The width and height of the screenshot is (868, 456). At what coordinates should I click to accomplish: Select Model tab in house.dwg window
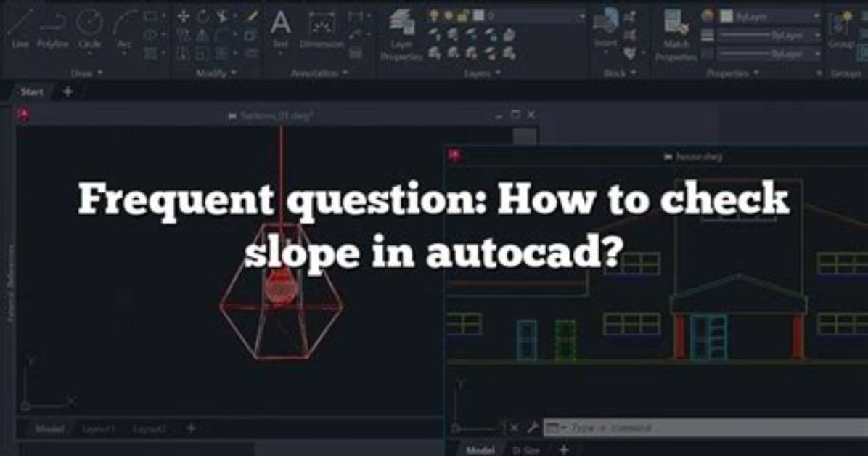click(480, 450)
